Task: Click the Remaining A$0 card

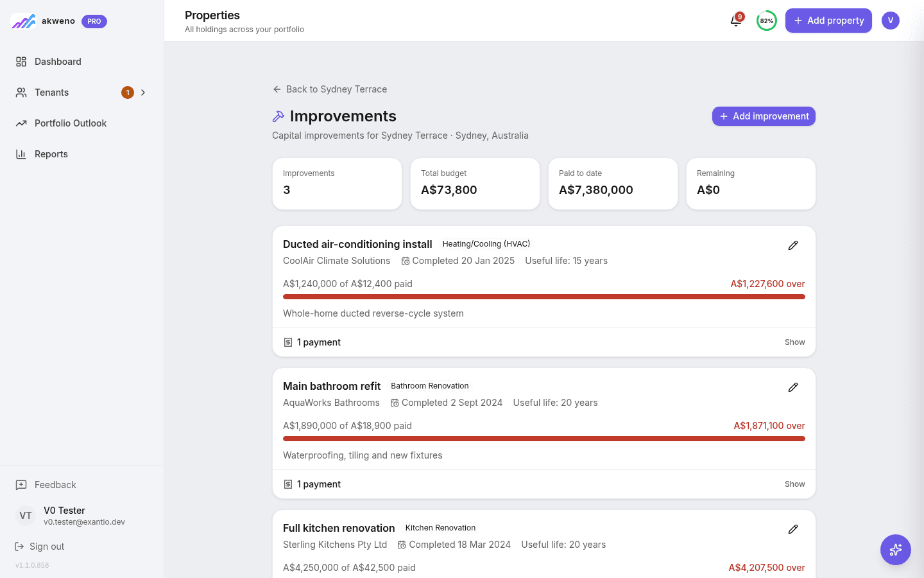Action: 751,184
